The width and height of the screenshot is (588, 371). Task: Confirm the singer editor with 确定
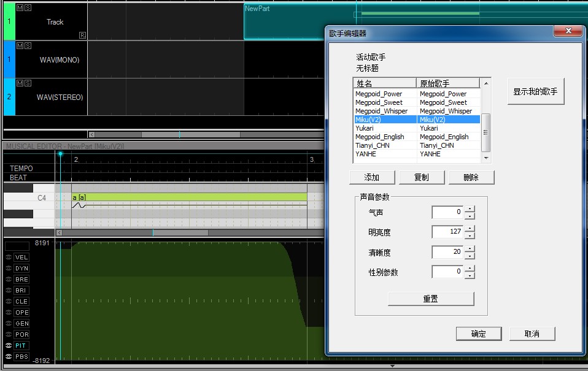pyautogui.click(x=479, y=334)
